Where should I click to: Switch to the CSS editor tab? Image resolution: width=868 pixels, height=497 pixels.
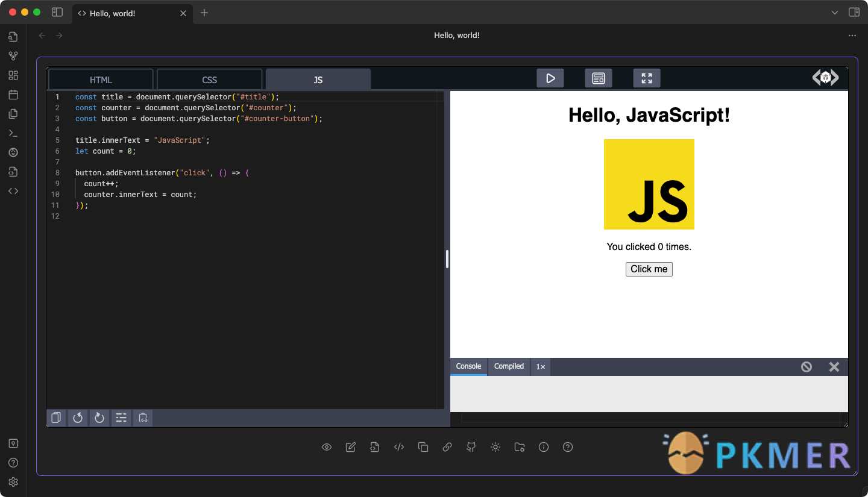coord(210,80)
